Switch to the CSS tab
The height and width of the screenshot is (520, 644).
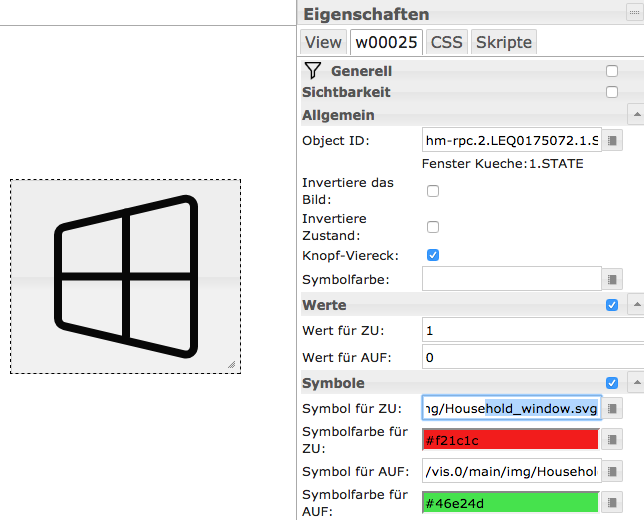(x=446, y=42)
